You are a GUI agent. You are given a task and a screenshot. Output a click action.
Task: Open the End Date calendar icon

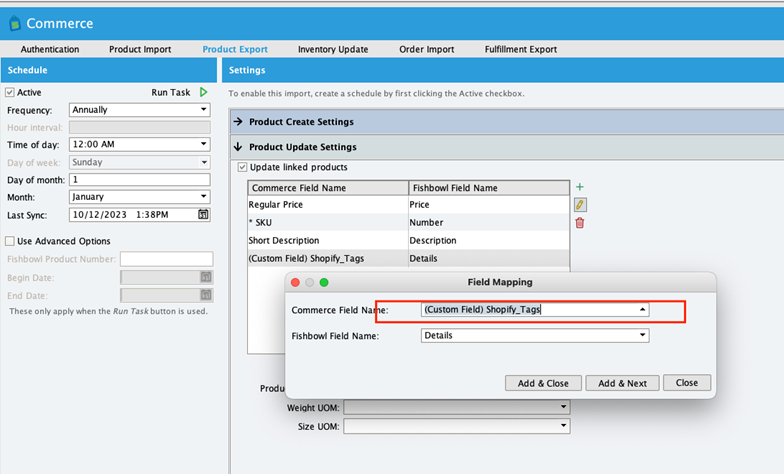point(206,295)
